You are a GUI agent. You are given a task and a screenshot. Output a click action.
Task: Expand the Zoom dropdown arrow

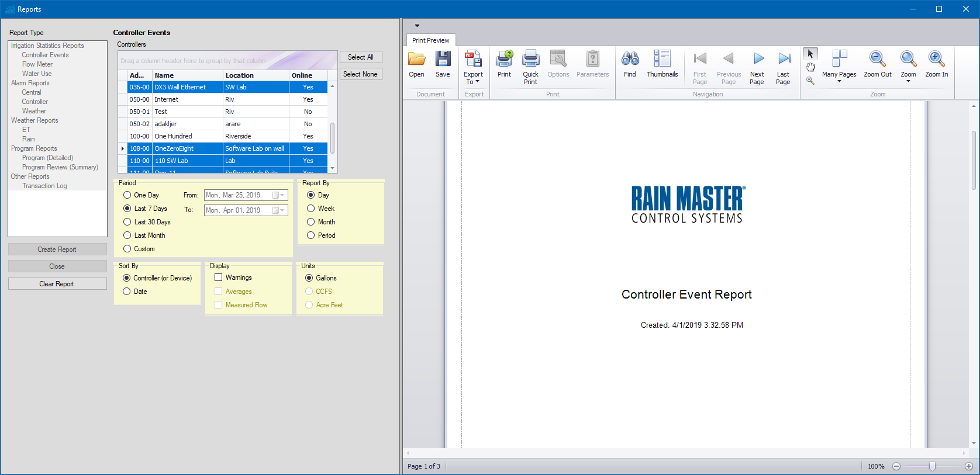point(908,81)
